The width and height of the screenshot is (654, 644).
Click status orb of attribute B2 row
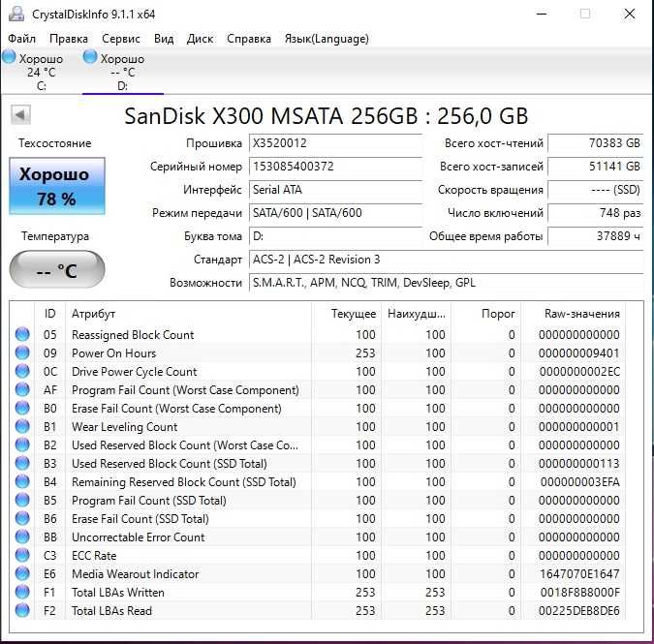point(22,445)
